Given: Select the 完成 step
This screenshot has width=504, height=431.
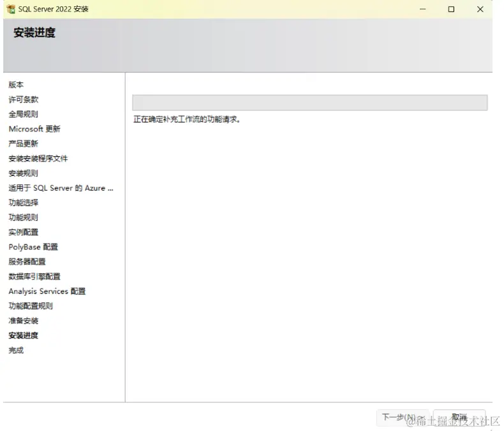Looking at the screenshot, I should coord(16,351).
